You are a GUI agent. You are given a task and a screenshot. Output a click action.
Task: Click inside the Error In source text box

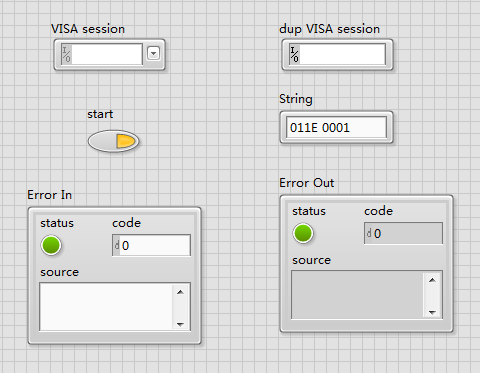pos(106,307)
